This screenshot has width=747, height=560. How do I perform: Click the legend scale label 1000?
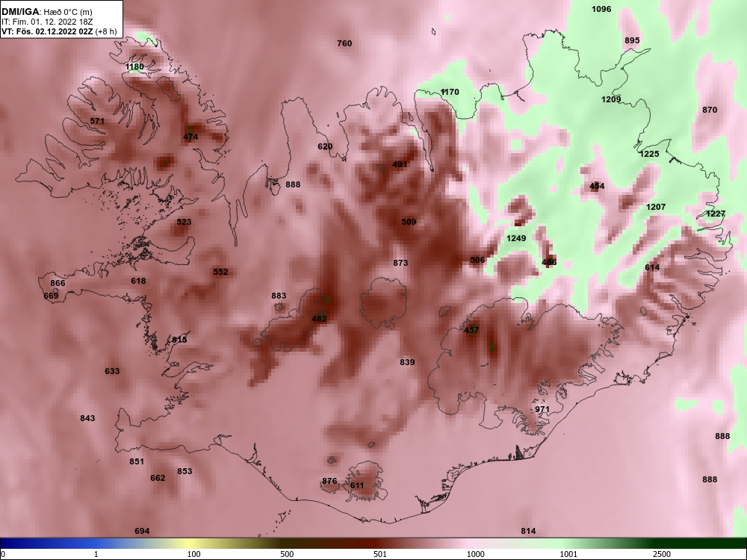click(x=476, y=554)
